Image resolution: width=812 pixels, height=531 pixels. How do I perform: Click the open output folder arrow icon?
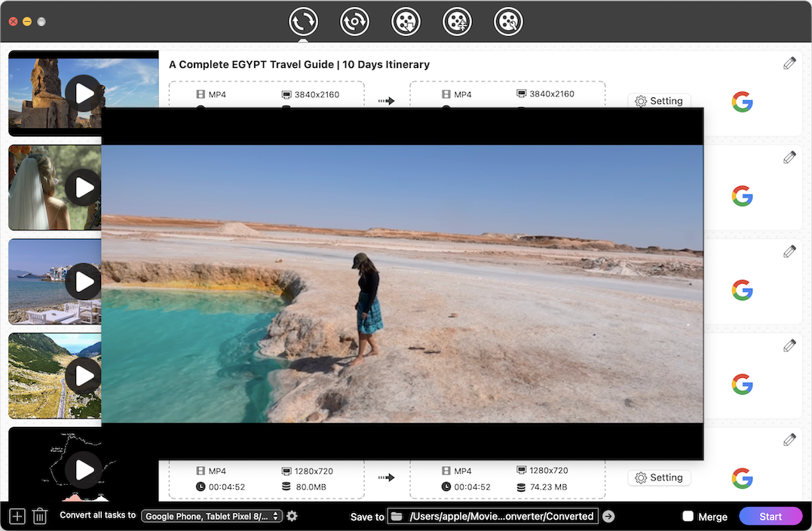pyautogui.click(x=608, y=517)
